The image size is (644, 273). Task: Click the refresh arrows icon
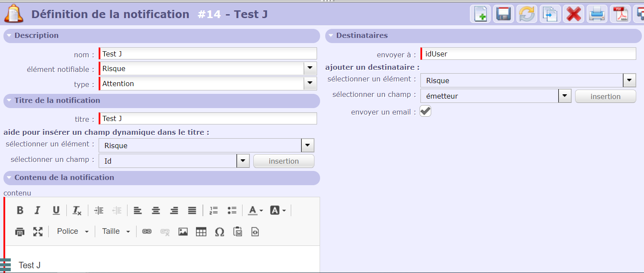click(x=527, y=14)
